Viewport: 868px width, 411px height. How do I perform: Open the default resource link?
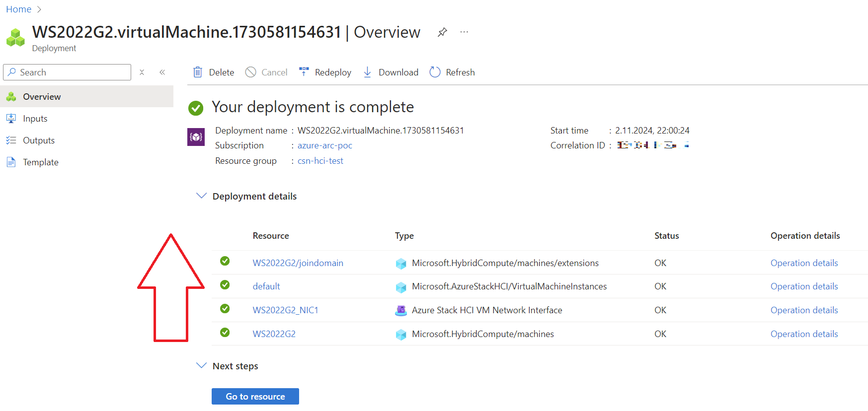pyautogui.click(x=266, y=286)
